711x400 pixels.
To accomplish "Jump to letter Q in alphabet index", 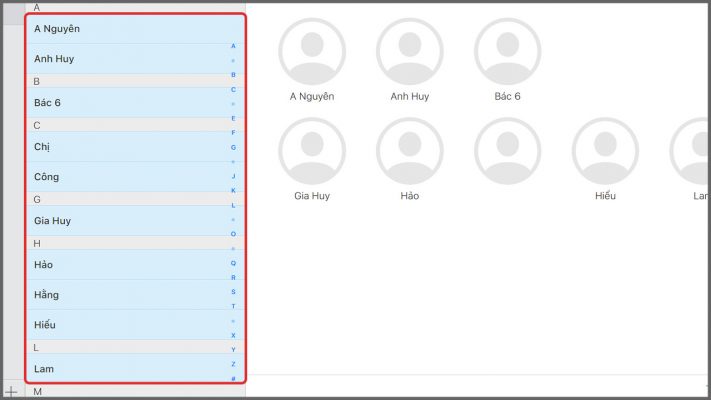I will (x=233, y=263).
